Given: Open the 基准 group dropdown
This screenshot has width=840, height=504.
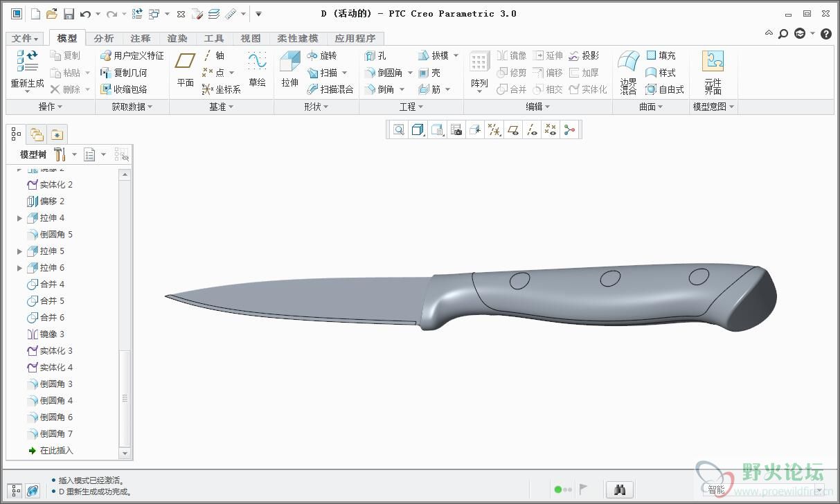Looking at the screenshot, I should coord(222,107).
